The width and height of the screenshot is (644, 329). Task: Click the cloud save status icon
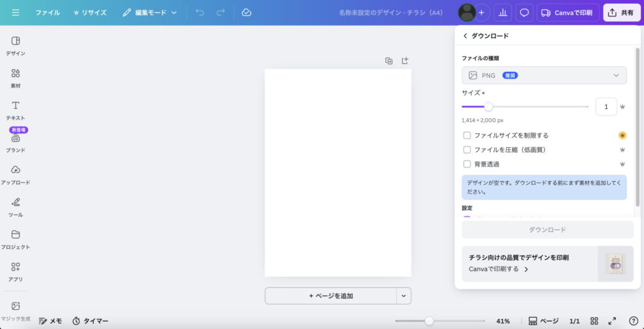click(x=247, y=13)
